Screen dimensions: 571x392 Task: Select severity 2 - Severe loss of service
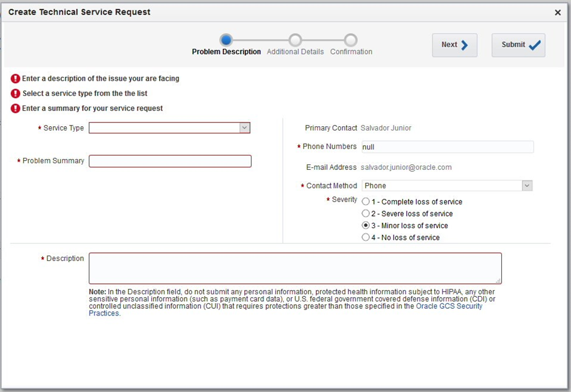tap(366, 214)
